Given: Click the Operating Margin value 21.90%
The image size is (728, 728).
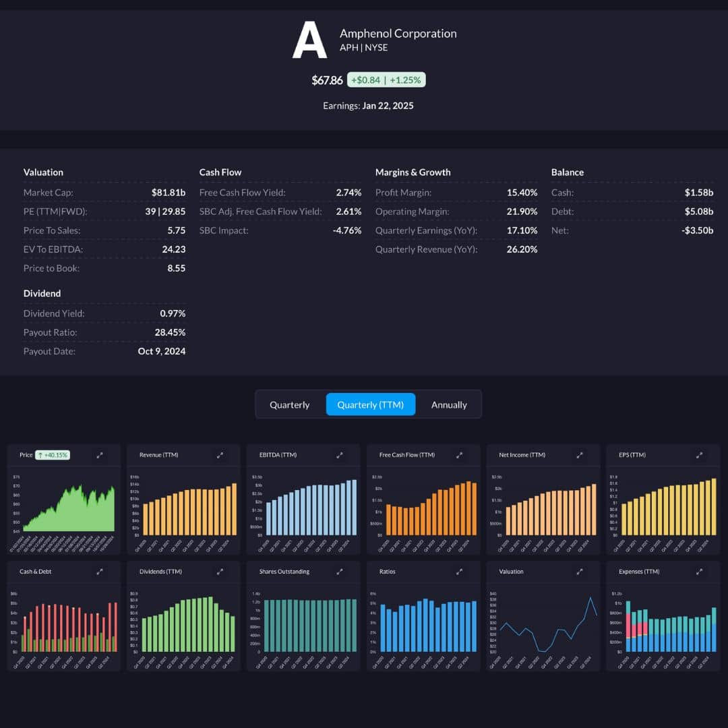Looking at the screenshot, I should tap(522, 212).
